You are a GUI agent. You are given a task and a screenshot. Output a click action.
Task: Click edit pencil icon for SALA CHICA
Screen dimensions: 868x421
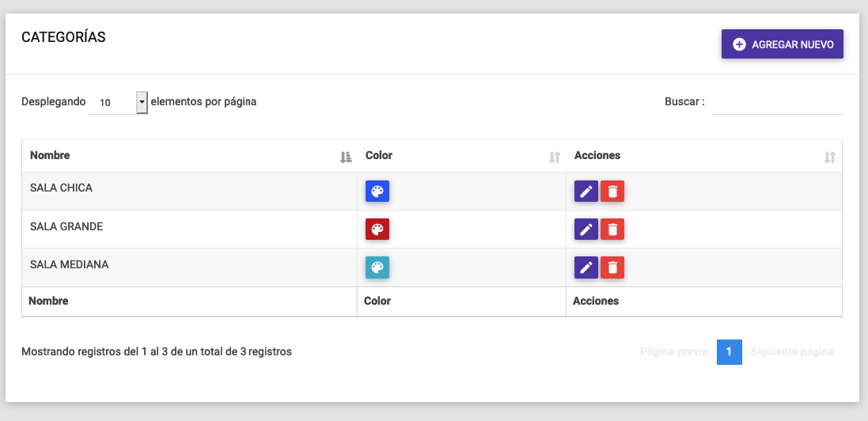586,192
